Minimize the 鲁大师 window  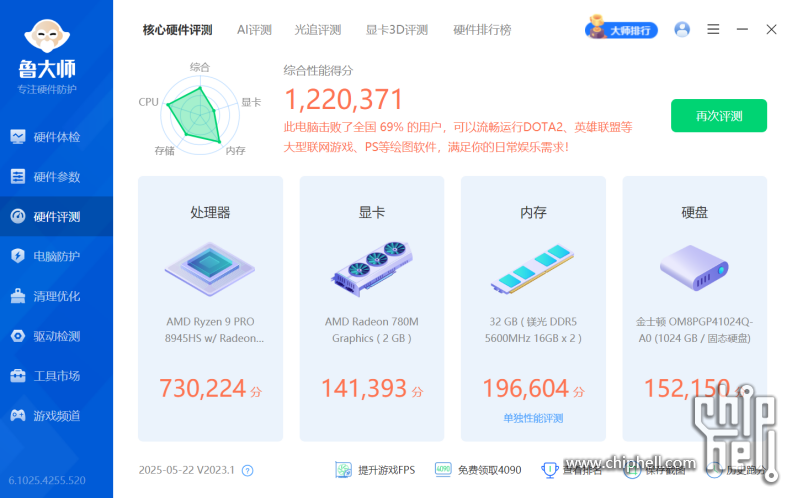[742, 29]
